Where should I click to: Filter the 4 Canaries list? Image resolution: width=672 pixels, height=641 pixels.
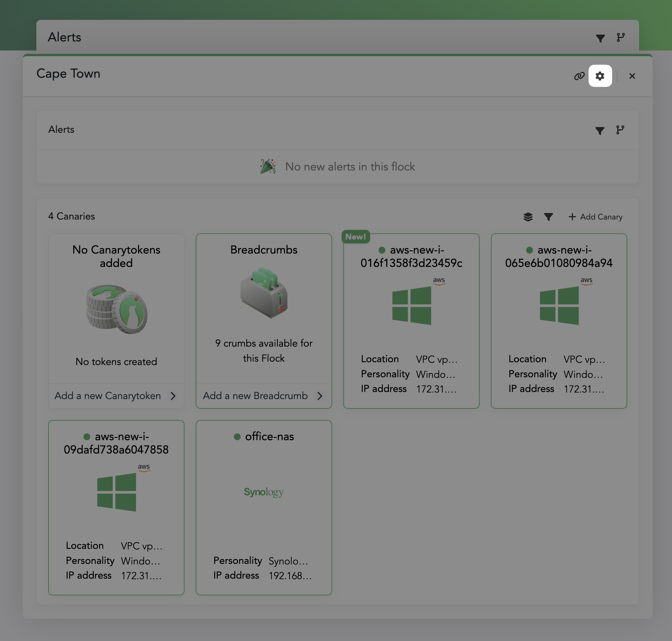click(548, 217)
